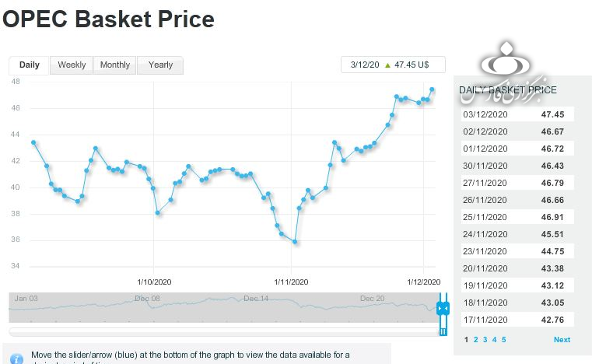
Task: Click the blue info icon
Action: coord(16,357)
